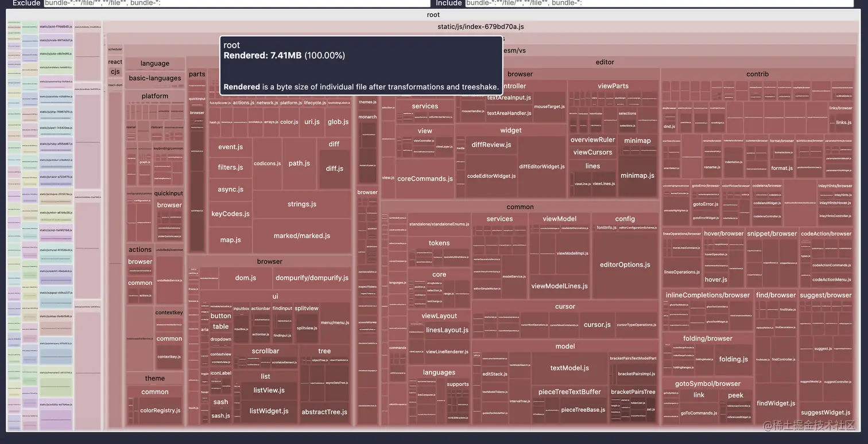Screen dimensions: 868x444
Task: Select the marked/marked.js block
Action: click(x=302, y=236)
